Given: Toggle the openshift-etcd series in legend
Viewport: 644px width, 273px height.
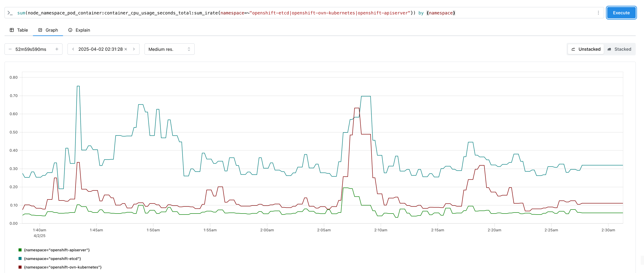Looking at the screenshot, I should (x=52, y=259).
